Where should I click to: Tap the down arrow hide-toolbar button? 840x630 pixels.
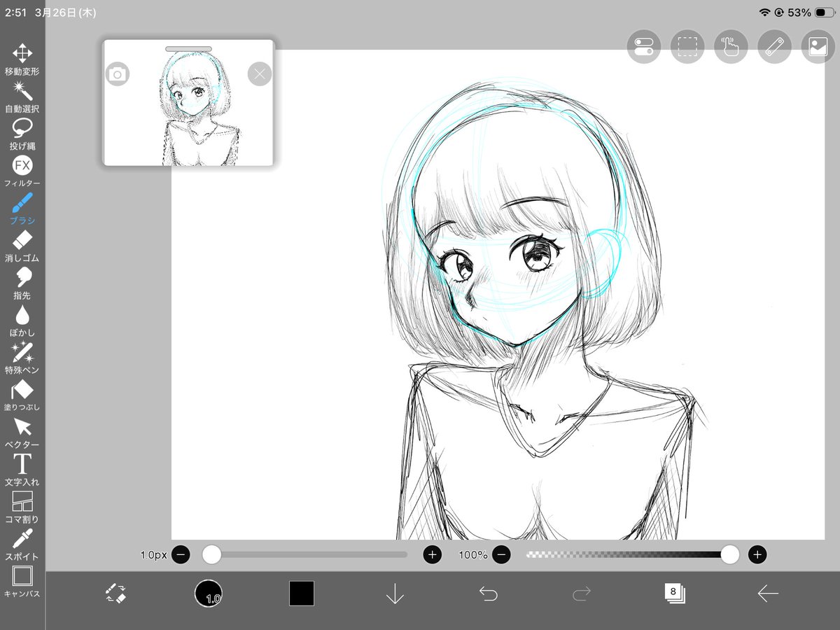point(395,594)
